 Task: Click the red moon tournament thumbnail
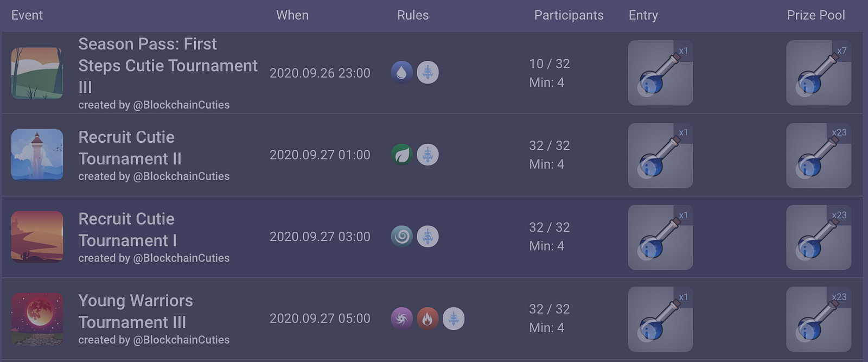37,319
